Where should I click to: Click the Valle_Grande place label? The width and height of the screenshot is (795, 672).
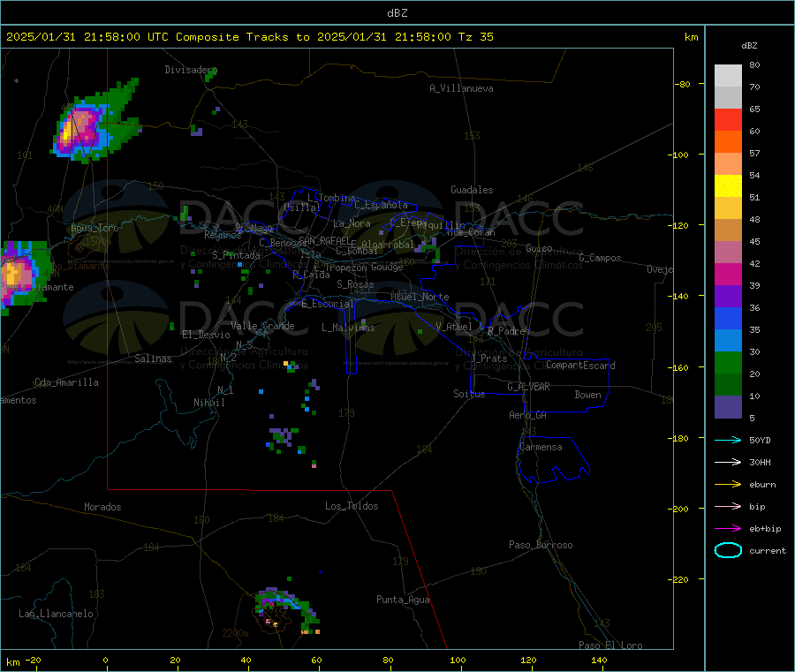(x=262, y=326)
